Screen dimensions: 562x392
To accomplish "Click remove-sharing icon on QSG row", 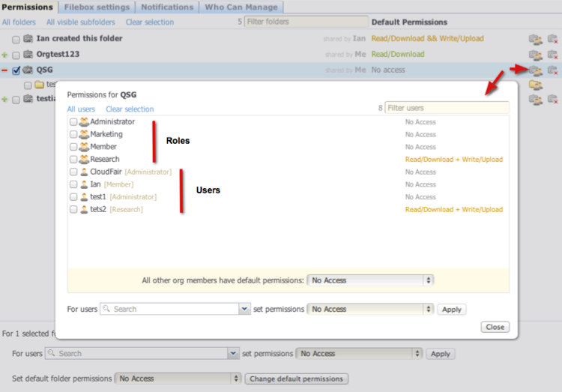I will click(552, 70).
